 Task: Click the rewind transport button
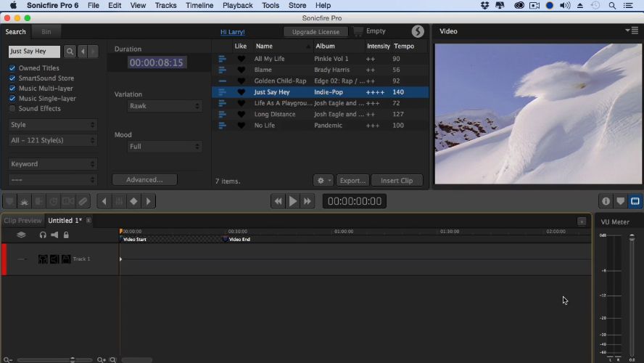278,201
